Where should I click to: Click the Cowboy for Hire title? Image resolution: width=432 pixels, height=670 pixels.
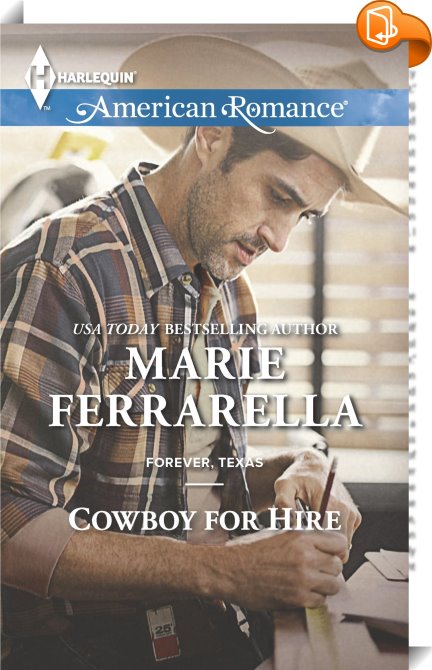205,519
